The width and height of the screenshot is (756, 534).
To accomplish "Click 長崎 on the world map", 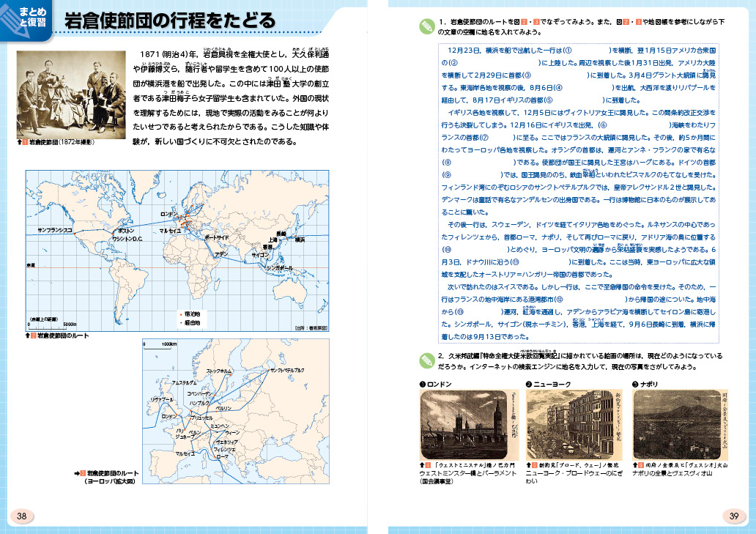I will (x=281, y=234).
